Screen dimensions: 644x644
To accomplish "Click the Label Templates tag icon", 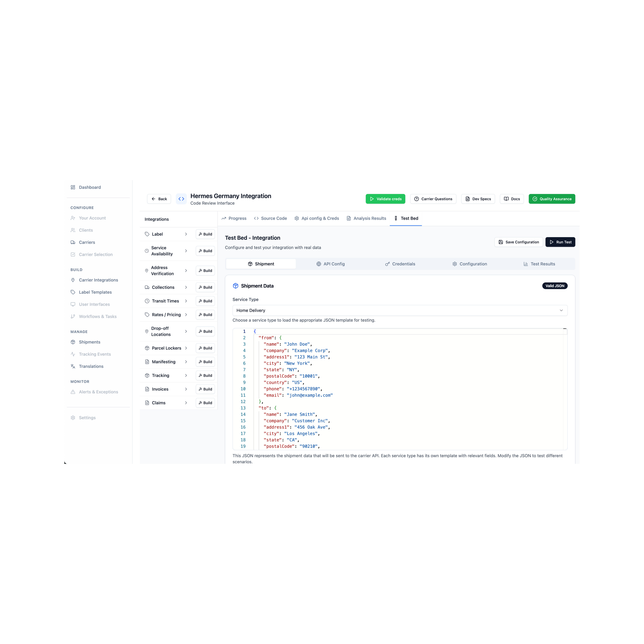I will click(73, 292).
